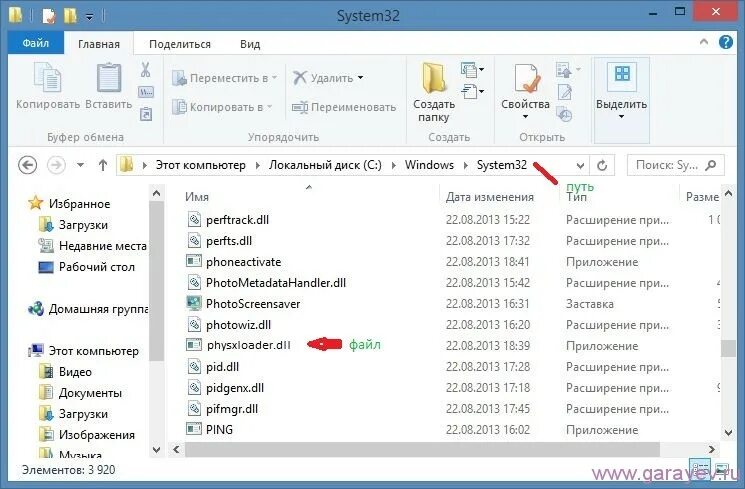Open the address bar history dropdown

click(x=580, y=165)
